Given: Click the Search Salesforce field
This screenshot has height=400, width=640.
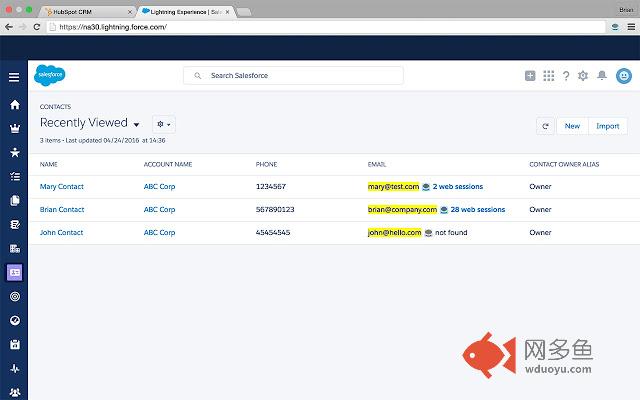Looking at the screenshot, I should tap(293, 76).
